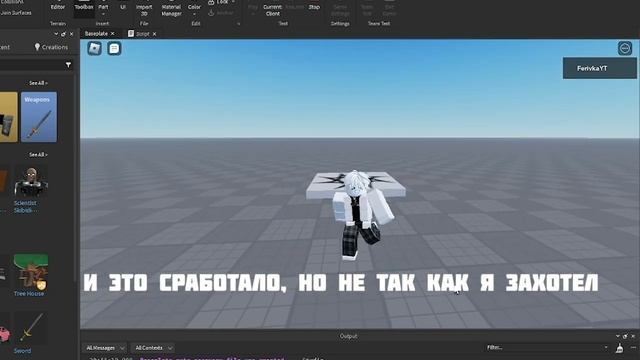Open the All Messages dropdown in Output

[x=105, y=348]
